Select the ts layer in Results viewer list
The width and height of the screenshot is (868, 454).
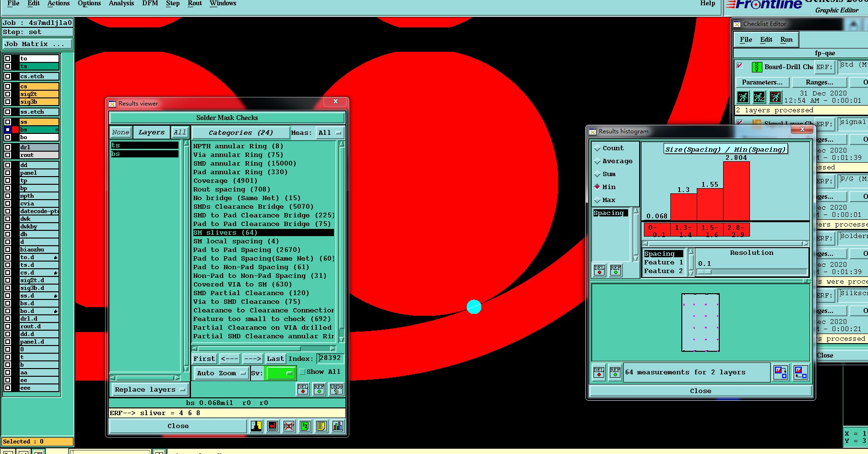pos(144,145)
